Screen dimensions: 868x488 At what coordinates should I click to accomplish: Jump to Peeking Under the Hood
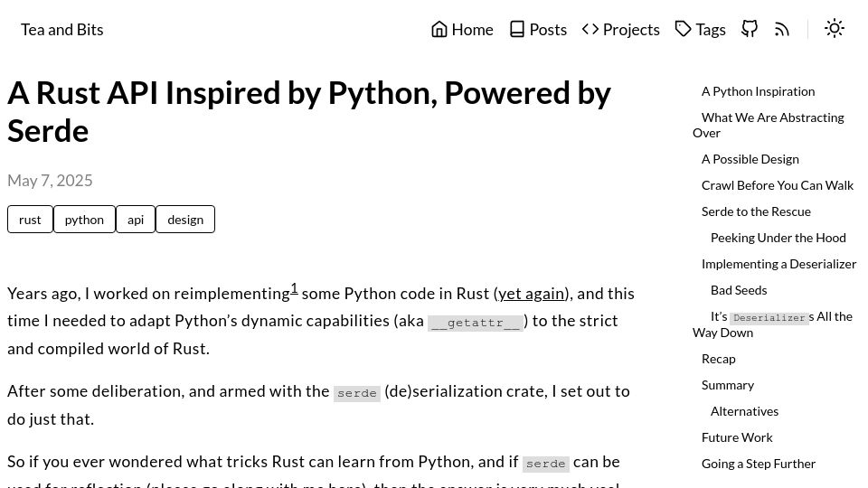coord(778,238)
